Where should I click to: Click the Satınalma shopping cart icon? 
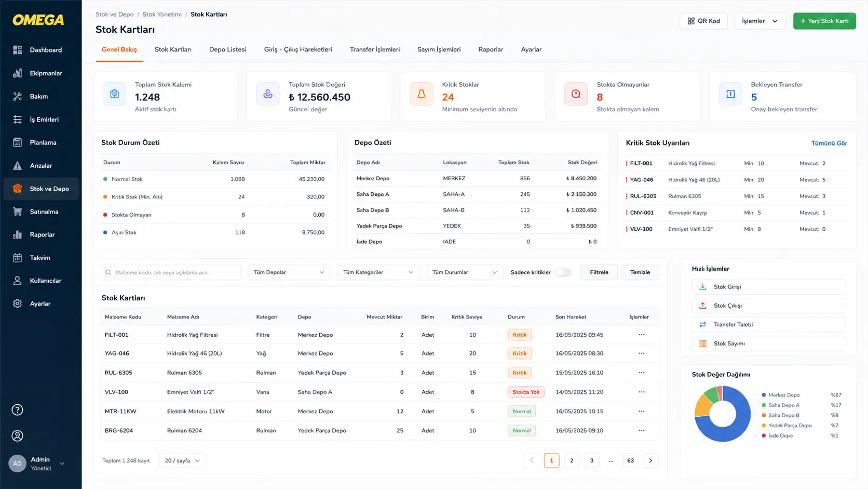(17, 212)
